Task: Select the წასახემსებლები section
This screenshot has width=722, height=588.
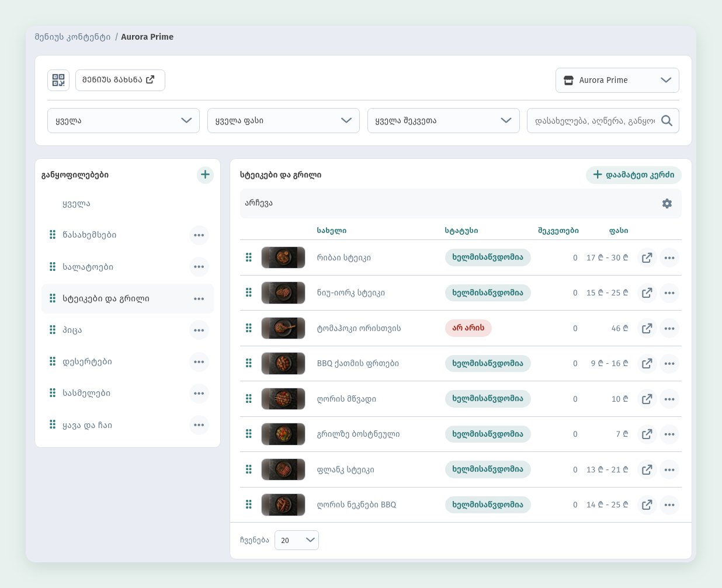Action: tap(89, 235)
